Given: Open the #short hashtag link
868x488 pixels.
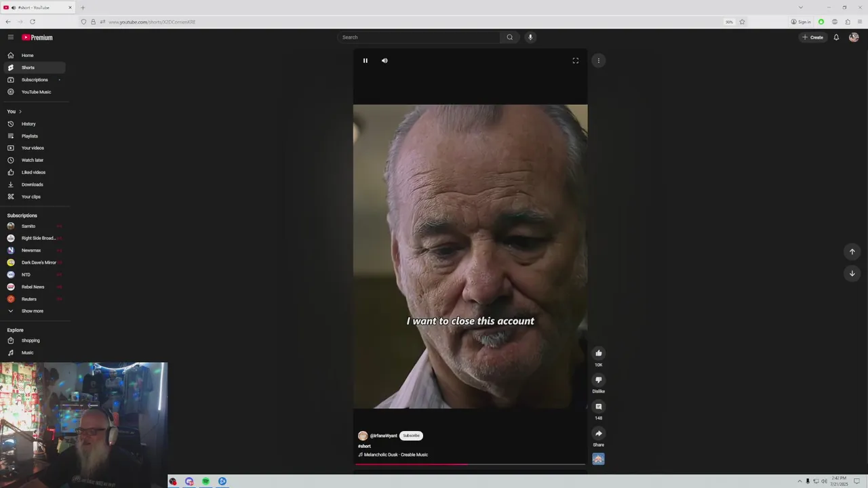Looking at the screenshot, I should click(365, 446).
